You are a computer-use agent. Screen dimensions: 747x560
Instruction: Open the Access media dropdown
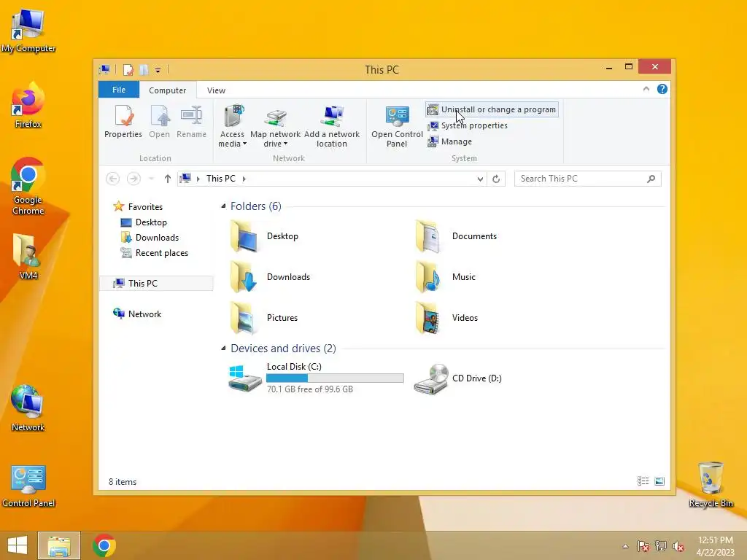(232, 126)
